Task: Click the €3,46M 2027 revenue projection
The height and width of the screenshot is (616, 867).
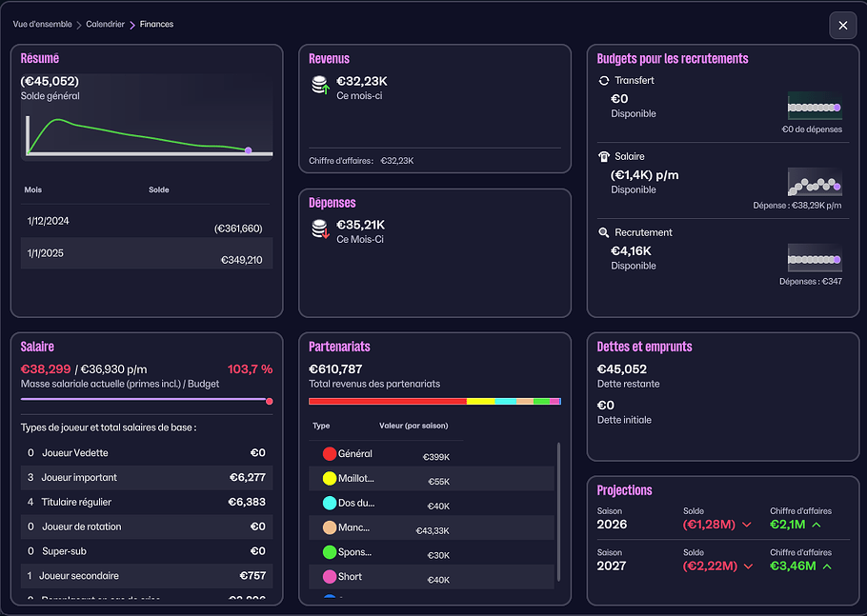Action: [793, 566]
